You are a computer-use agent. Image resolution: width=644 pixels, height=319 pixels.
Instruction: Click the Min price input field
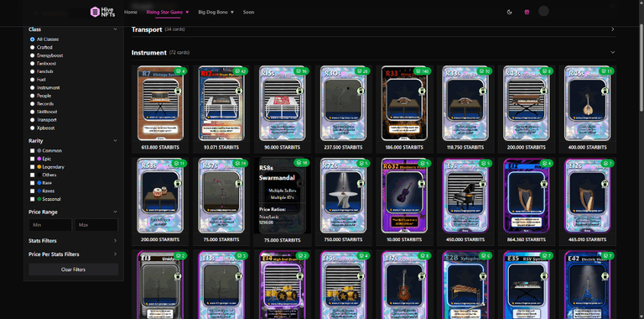click(50, 225)
